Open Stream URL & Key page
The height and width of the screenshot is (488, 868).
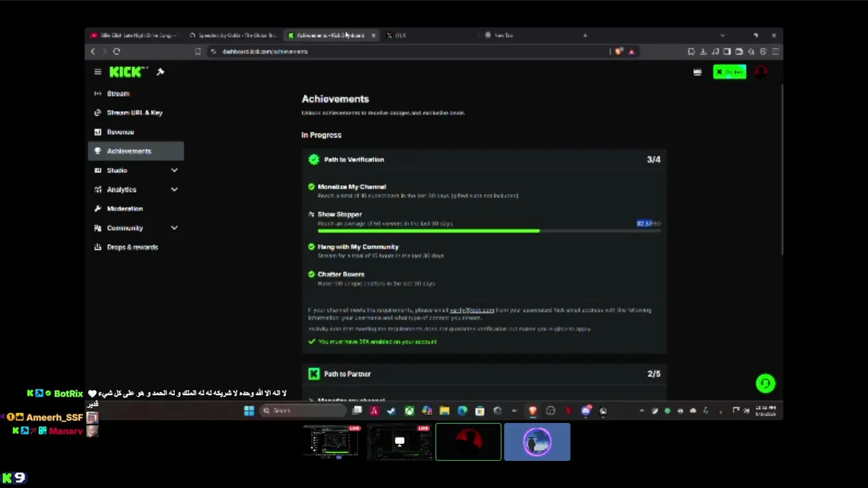click(136, 113)
